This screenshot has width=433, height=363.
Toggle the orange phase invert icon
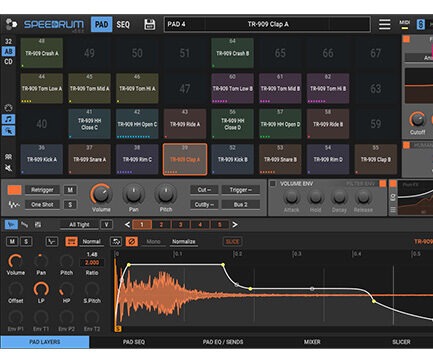(x=132, y=241)
